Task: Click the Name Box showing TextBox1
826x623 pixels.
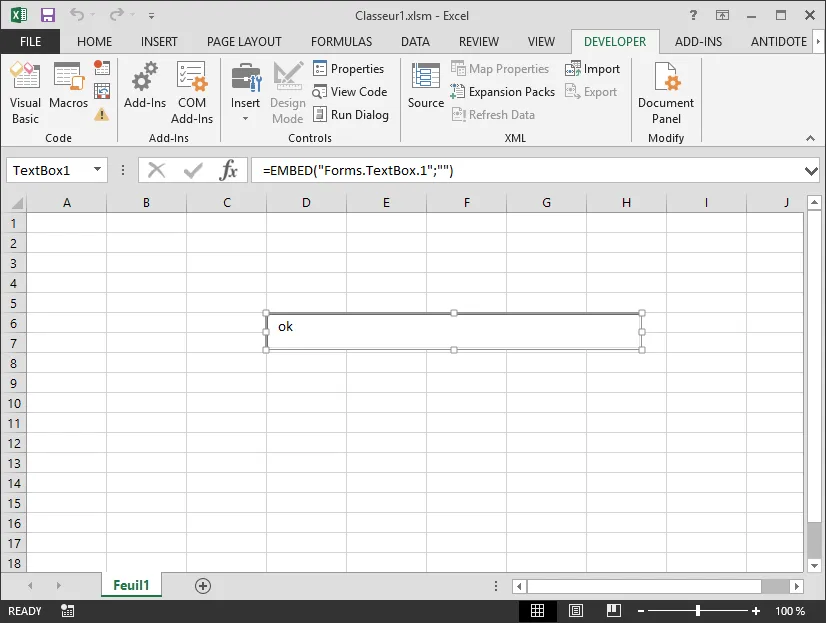Action: pos(48,170)
